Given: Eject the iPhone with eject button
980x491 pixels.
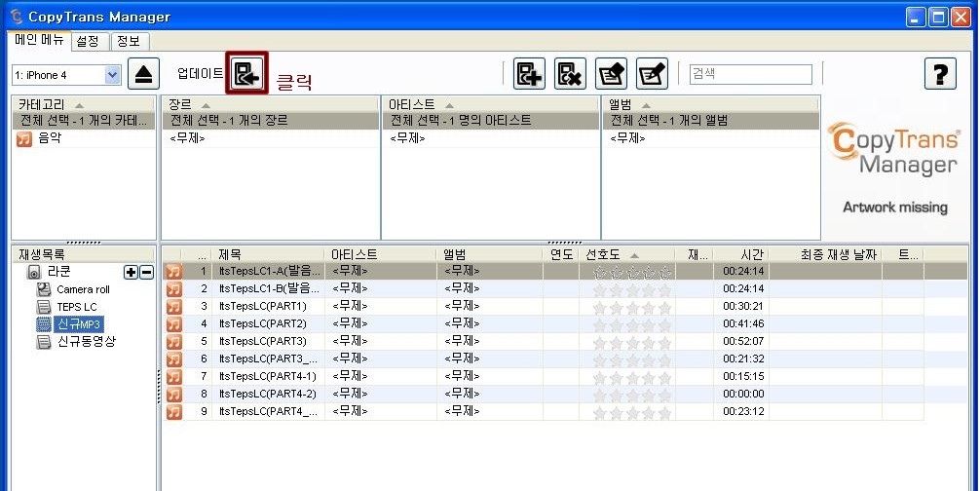Looking at the screenshot, I should [144, 74].
